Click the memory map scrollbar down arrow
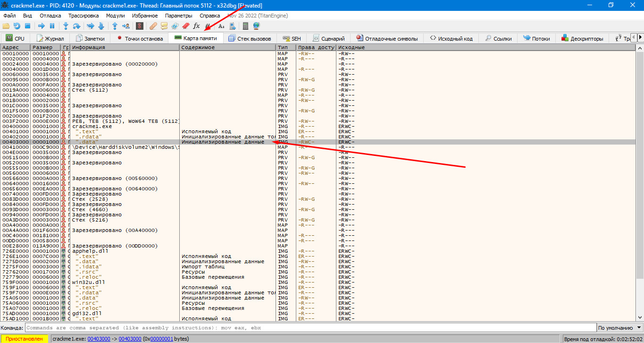The width and height of the screenshot is (644, 343). point(640,318)
